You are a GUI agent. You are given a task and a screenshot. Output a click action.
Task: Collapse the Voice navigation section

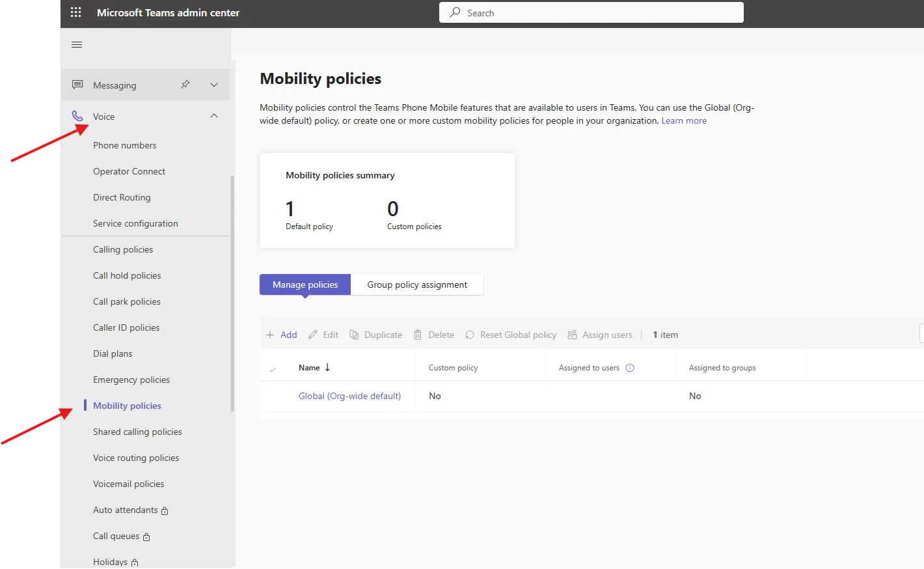(214, 116)
